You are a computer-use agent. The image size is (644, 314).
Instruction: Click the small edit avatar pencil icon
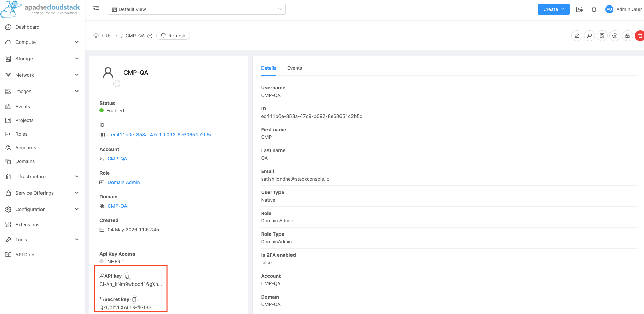coord(117,83)
